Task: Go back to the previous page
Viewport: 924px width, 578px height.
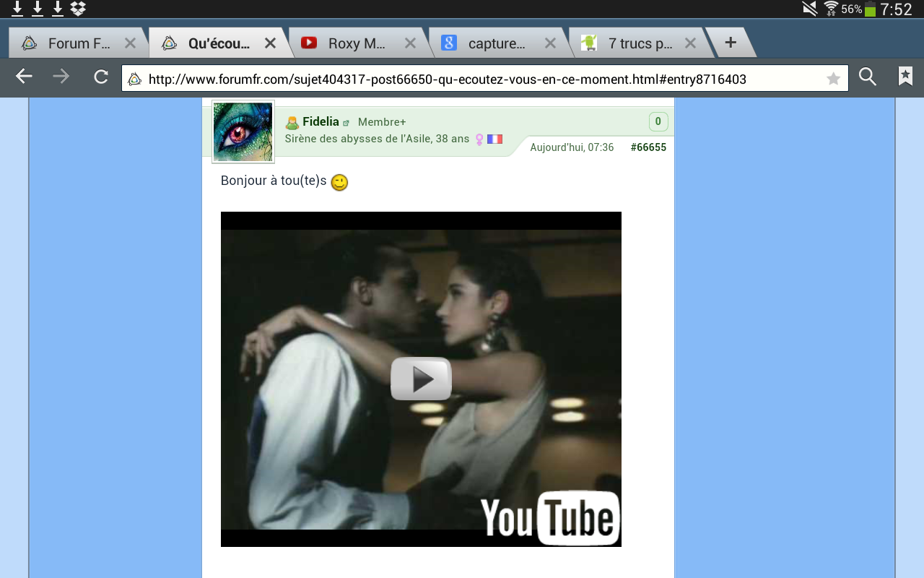Action: (x=24, y=77)
